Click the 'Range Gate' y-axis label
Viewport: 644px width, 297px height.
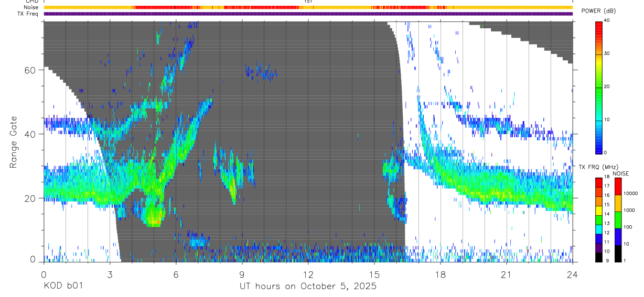click(13, 142)
